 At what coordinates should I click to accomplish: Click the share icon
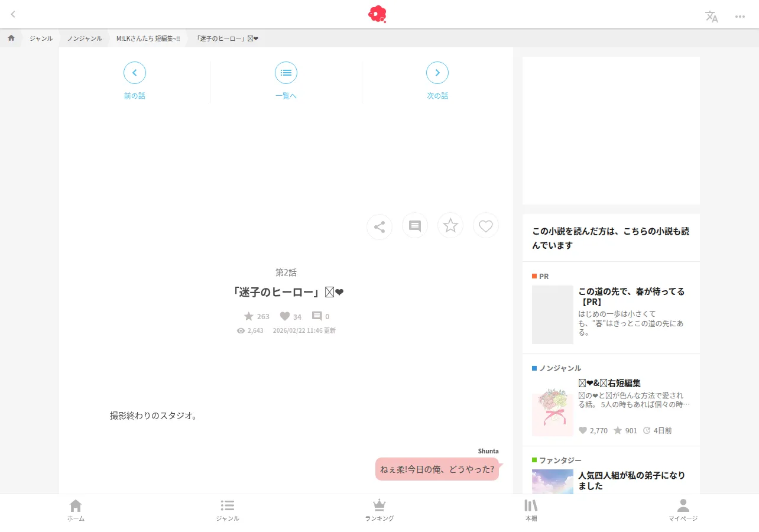tap(379, 226)
